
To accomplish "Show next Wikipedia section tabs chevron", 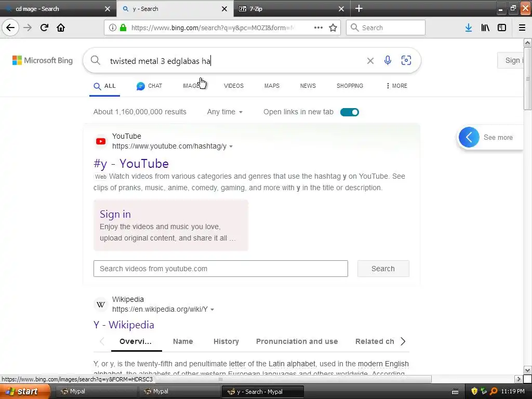I will (x=403, y=341).
